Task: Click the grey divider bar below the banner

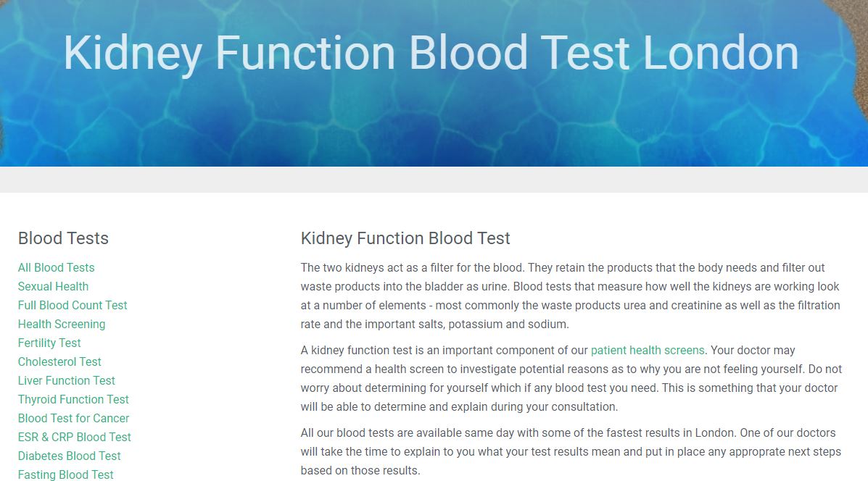Action: 434,180
